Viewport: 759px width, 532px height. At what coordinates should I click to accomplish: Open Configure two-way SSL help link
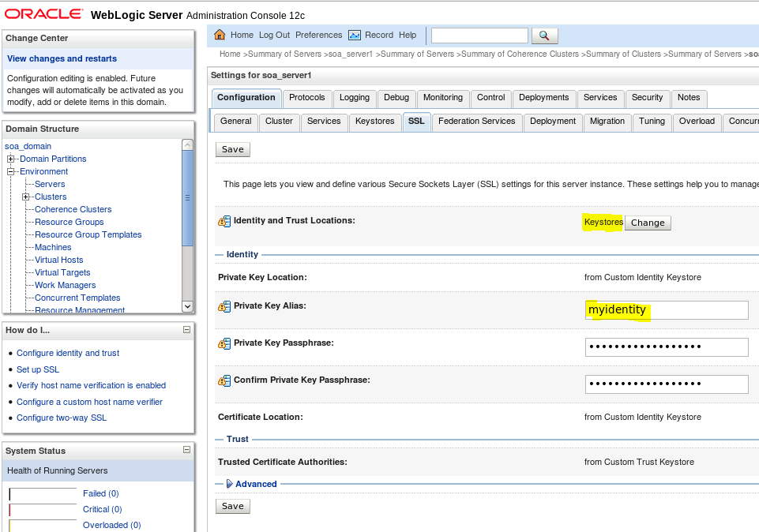click(x=62, y=418)
